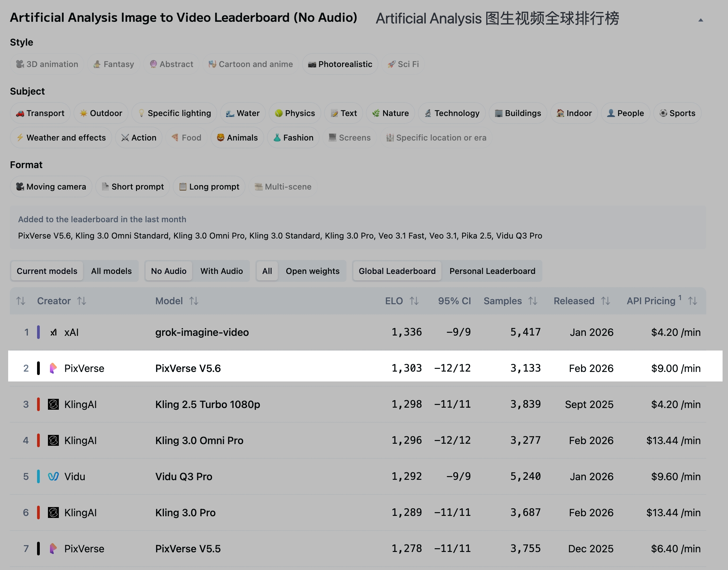Click the API Pricing sort arrows
Image resolution: width=728 pixels, height=570 pixels.
692,301
